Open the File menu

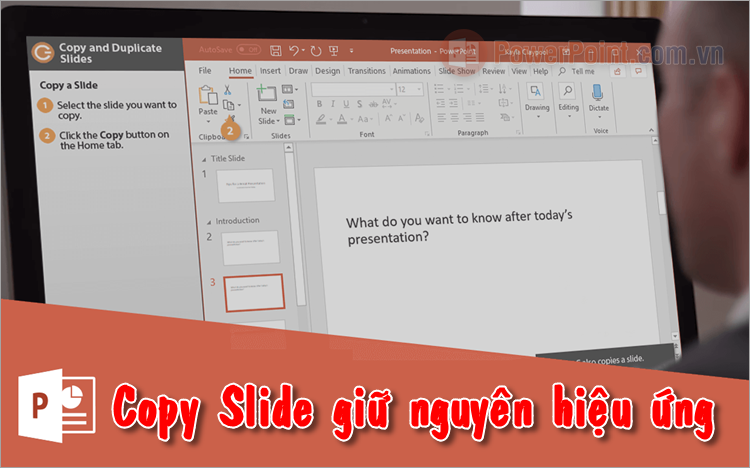click(205, 71)
